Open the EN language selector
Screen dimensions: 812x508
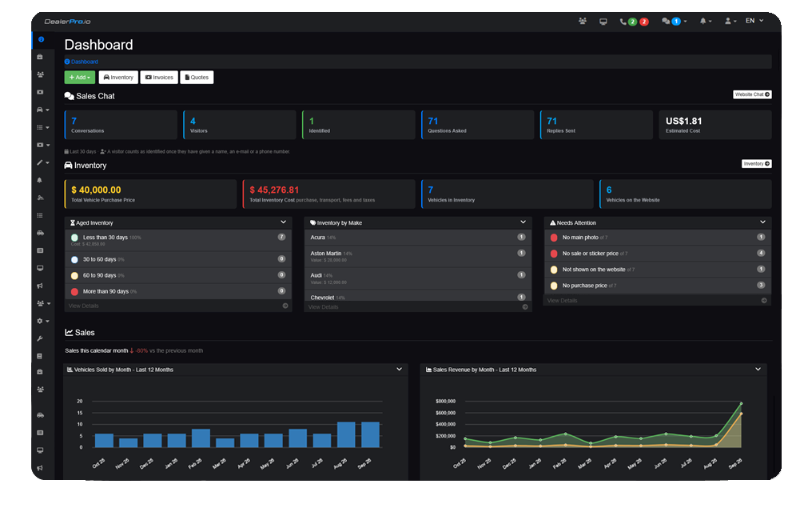pos(754,21)
